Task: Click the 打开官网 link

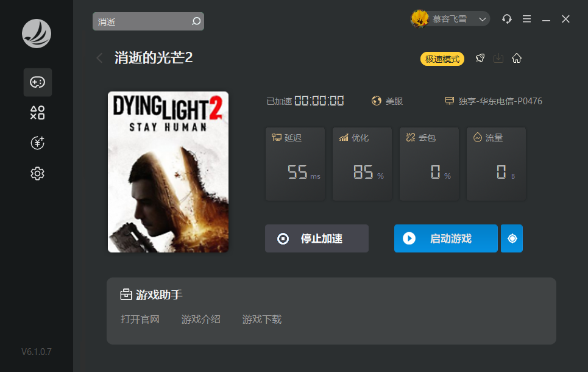Action: (140, 320)
